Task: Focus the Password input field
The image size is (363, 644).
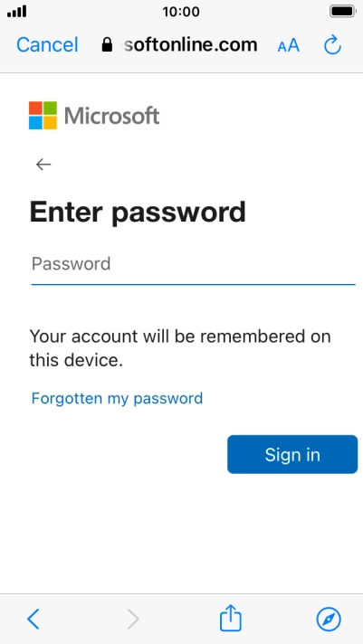Action: coord(193,264)
